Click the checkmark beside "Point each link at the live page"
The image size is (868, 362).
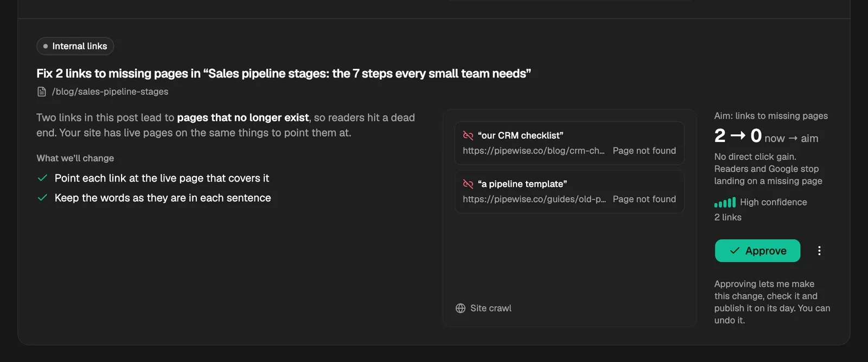(x=42, y=178)
